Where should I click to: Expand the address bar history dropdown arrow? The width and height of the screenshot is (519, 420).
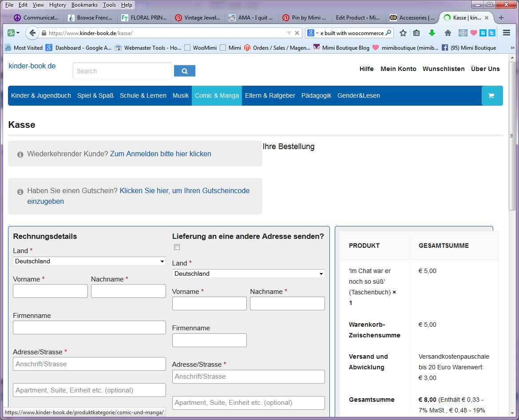click(289, 33)
